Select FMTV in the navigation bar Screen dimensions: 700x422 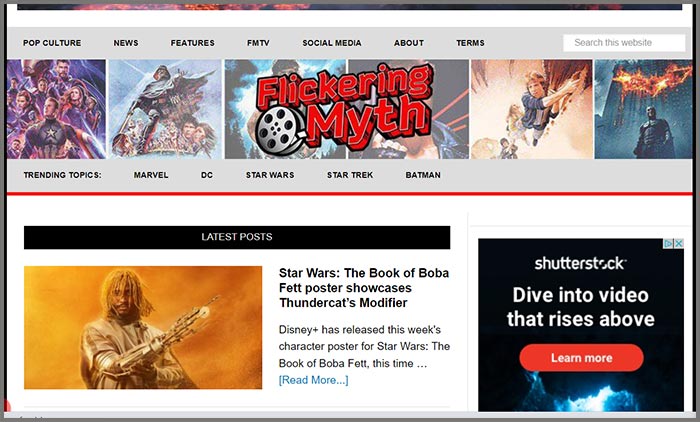[x=258, y=43]
